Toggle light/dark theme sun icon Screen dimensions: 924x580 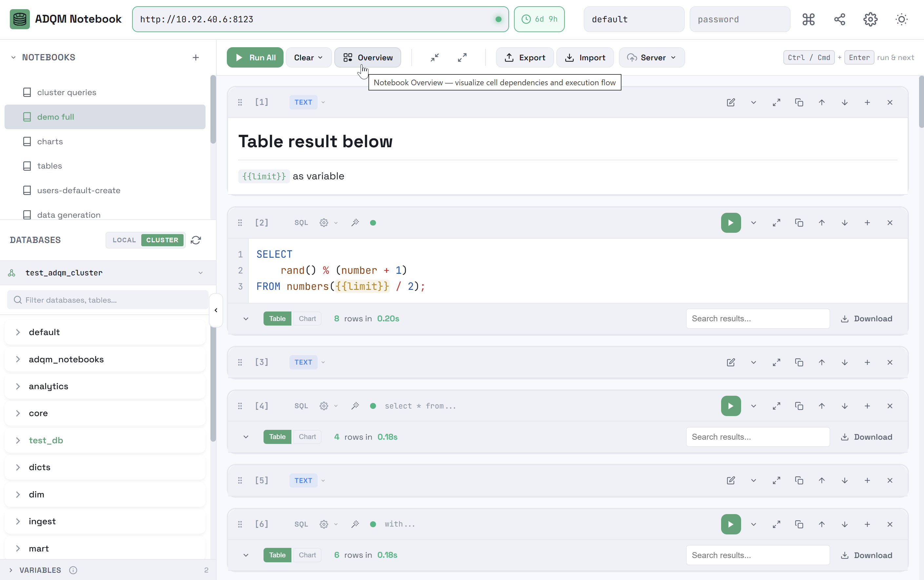point(901,19)
